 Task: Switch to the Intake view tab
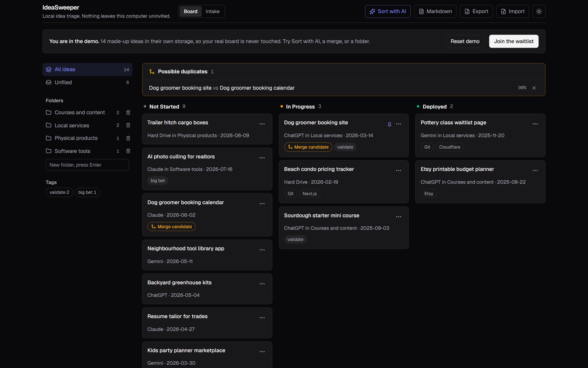click(x=212, y=11)
